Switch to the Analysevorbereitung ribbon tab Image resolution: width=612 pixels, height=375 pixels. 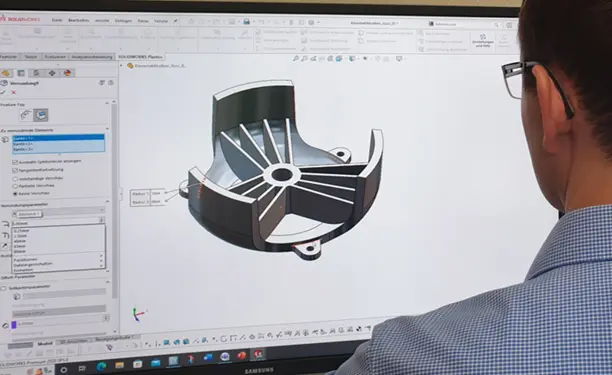pyautogui.click(x=92, y=57)
